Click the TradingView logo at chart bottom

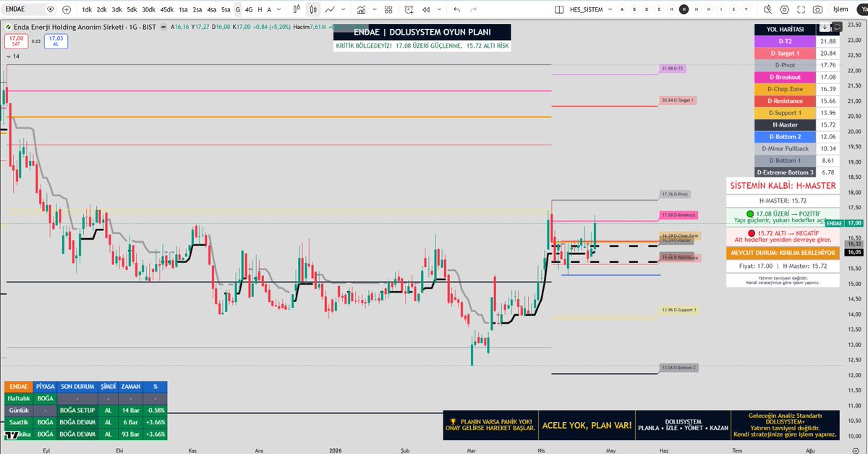pos(11,434)
